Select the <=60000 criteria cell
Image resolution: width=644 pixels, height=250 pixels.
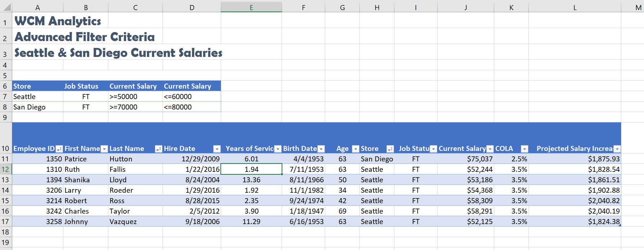pos(192,97)
